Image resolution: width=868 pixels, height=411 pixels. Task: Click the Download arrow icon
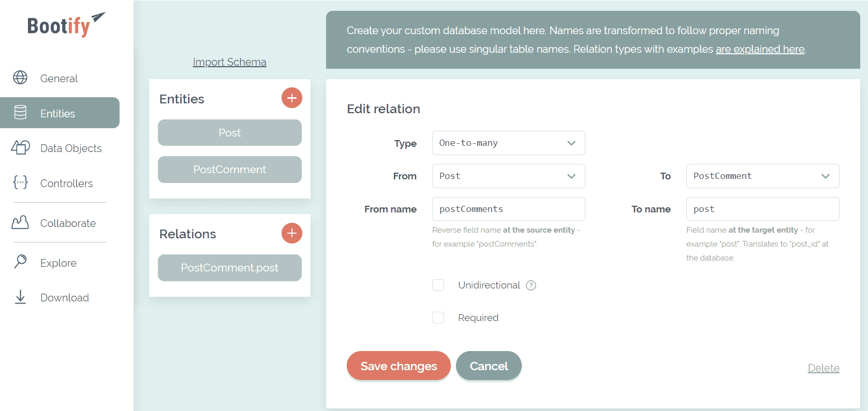(20, 297)
